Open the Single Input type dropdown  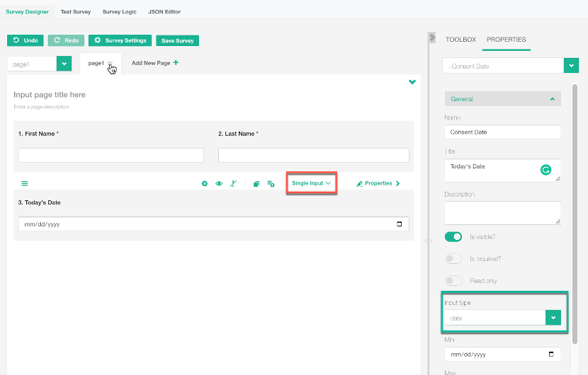[312, 183]
